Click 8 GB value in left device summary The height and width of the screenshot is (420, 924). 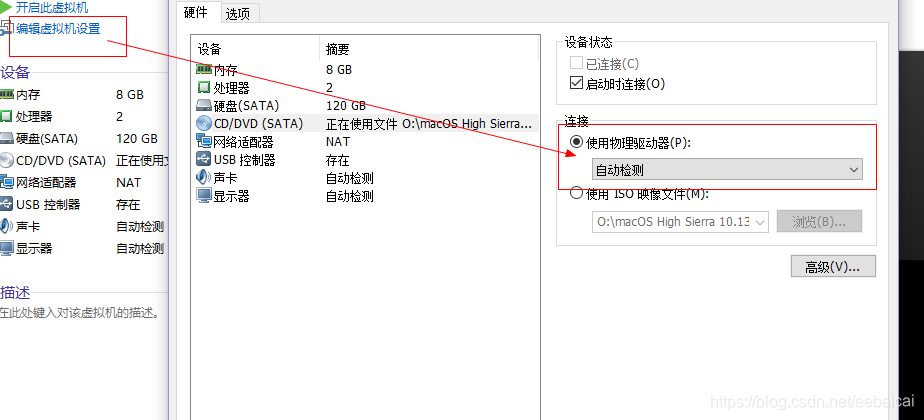130,94
